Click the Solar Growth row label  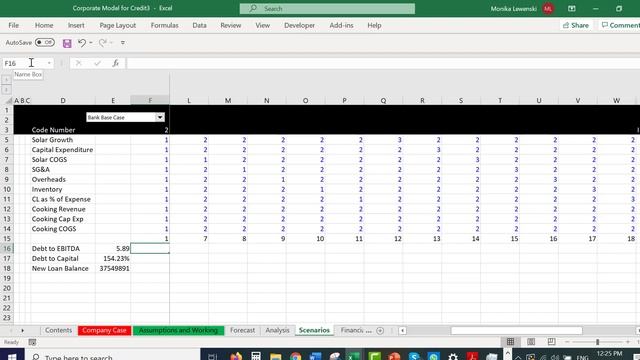click(52, 140)
